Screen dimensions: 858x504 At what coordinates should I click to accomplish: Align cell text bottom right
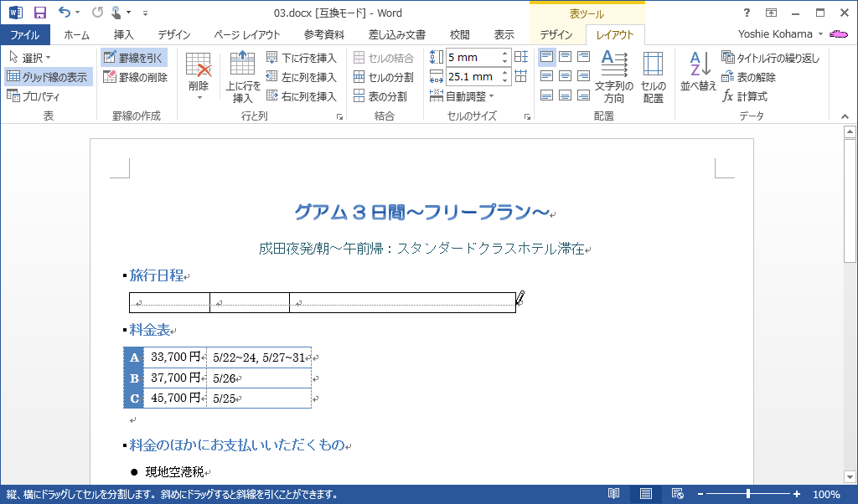pos(584,95)
